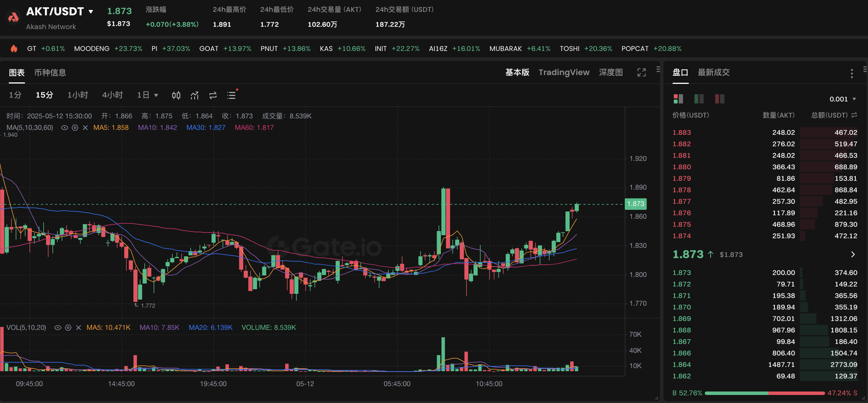Switch to the 最新成交 recent trades tab
Image resolution: width=868 pixels, height=403 pixels.
pos(714,72)
